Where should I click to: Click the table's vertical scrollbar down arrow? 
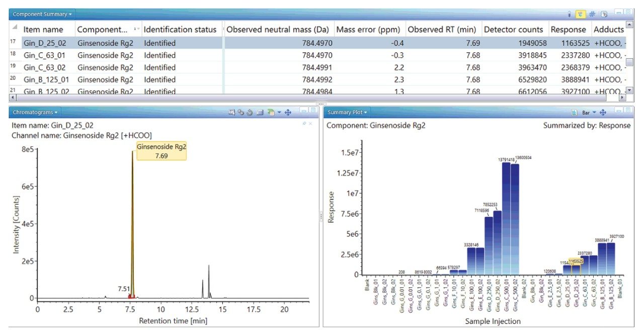click(x=629, y=91)
